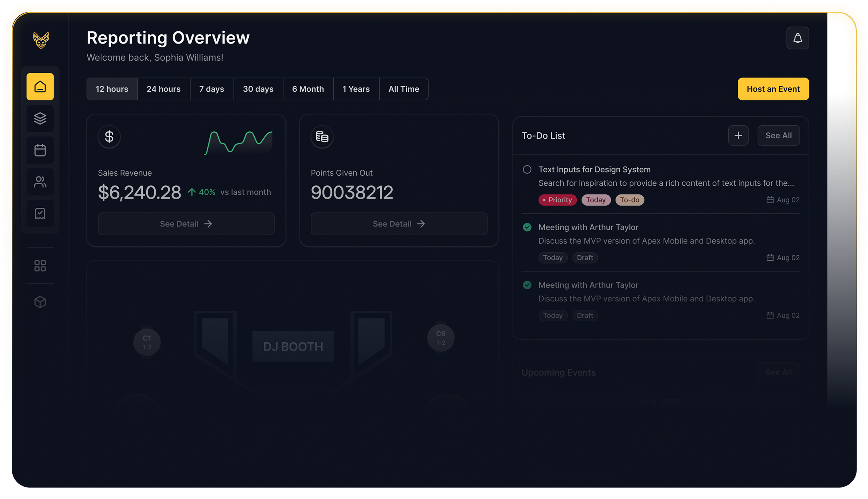Open See Detail under Points Given Out
The image size is (868, 499).
pos(399,224)
